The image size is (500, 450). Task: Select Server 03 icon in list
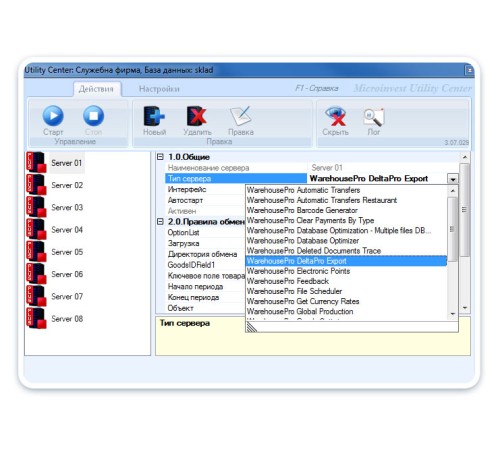tap(36, 207)
